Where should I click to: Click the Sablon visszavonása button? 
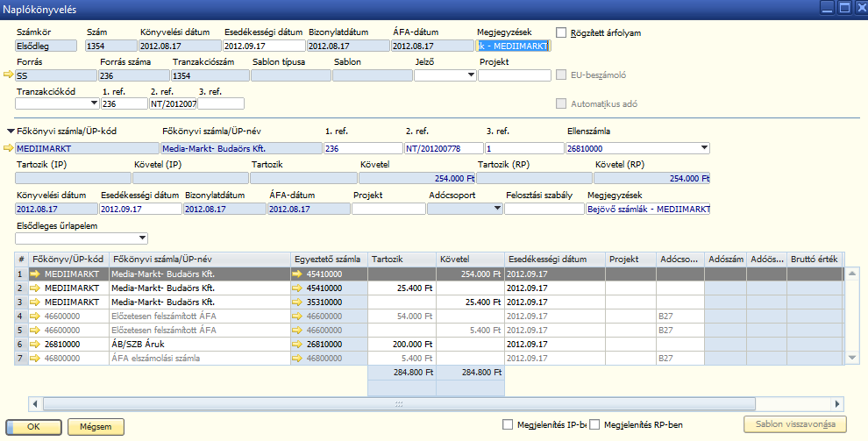click(795, 425)
